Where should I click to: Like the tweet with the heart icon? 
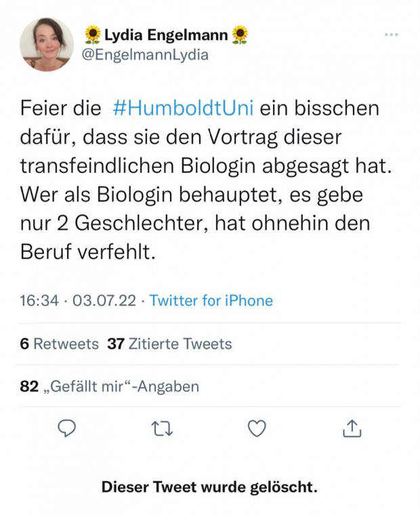pyautogui.click(x=257, y=428)
